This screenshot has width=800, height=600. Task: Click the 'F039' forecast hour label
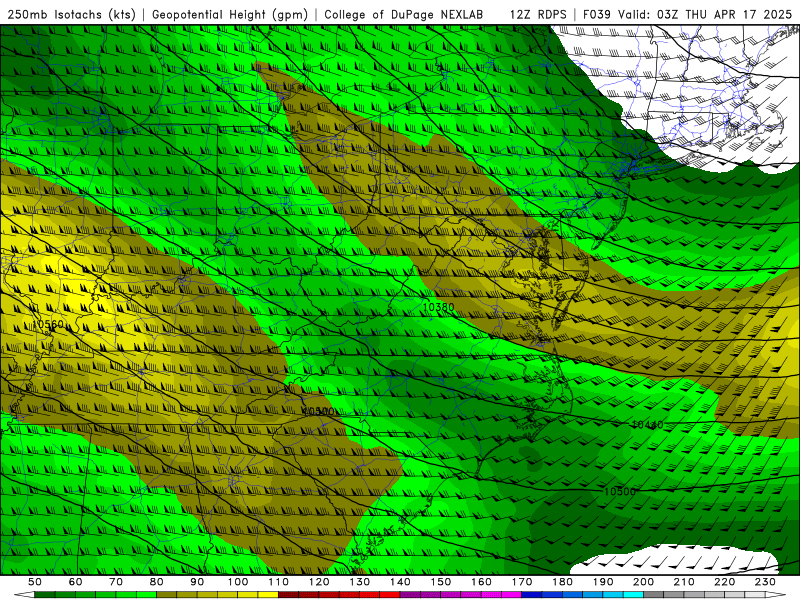click(596, 14)
